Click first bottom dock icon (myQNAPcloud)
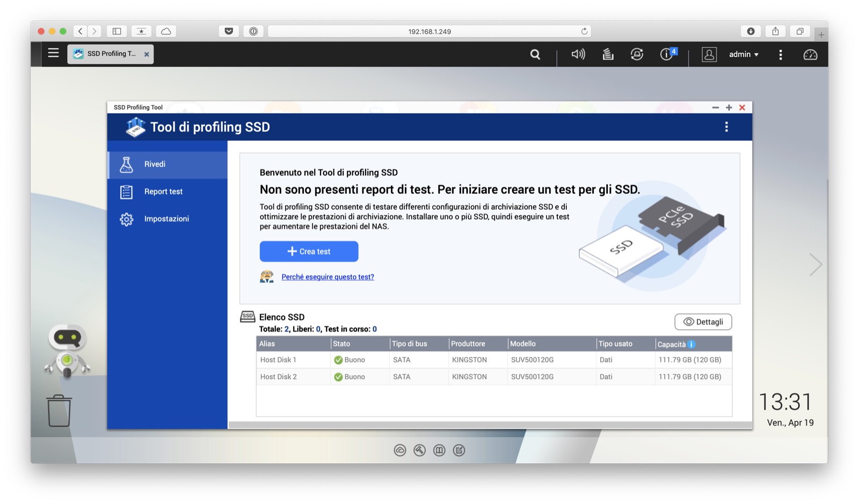The height and width of the screenshot is (504, 859). [x=400, y=450]
